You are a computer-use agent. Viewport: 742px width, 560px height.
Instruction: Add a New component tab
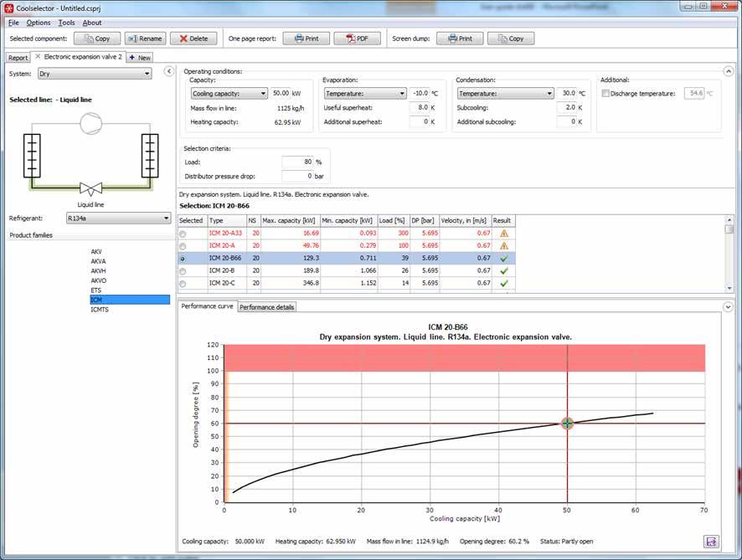point(140,58)
